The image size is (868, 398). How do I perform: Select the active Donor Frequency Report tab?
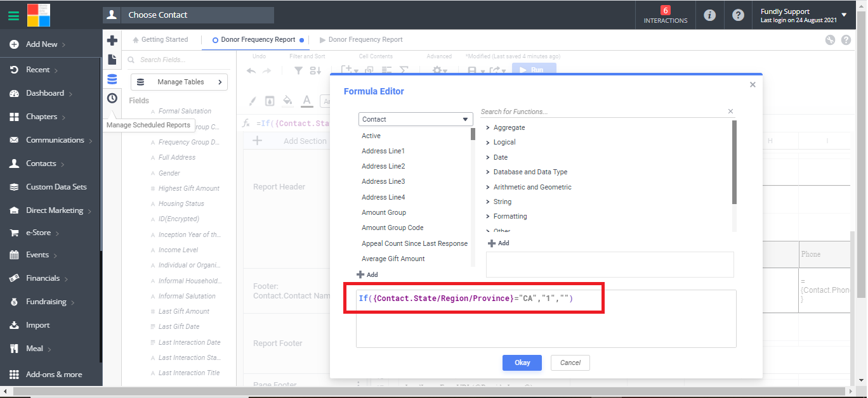pos(258,39)
